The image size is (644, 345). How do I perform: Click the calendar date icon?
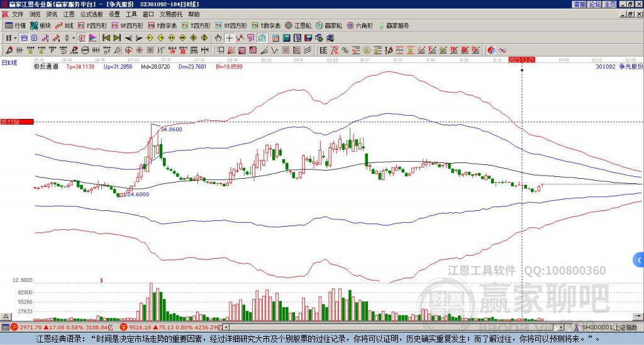click(275, 38)
